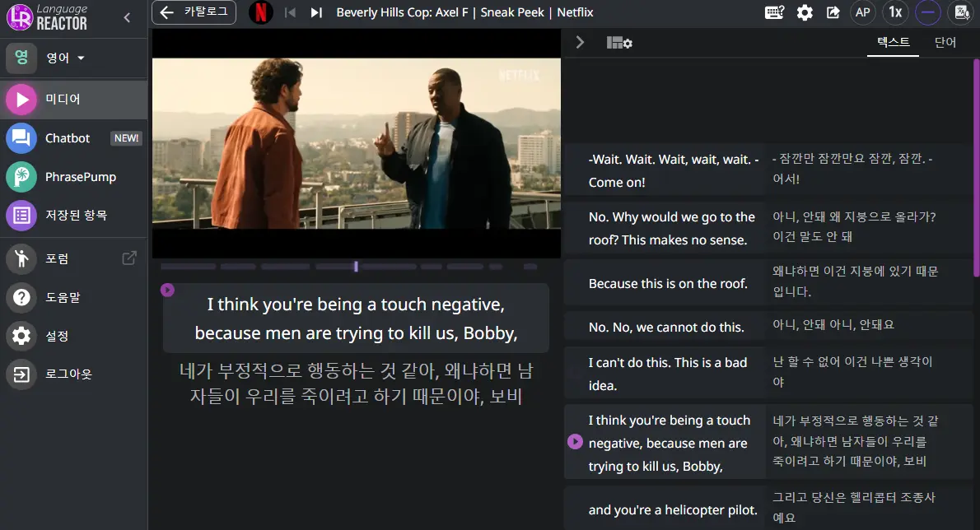This screenshot has height=530, width=980.
Task: Replay the current subtitle under the video
Action: (x=167, y=291)
